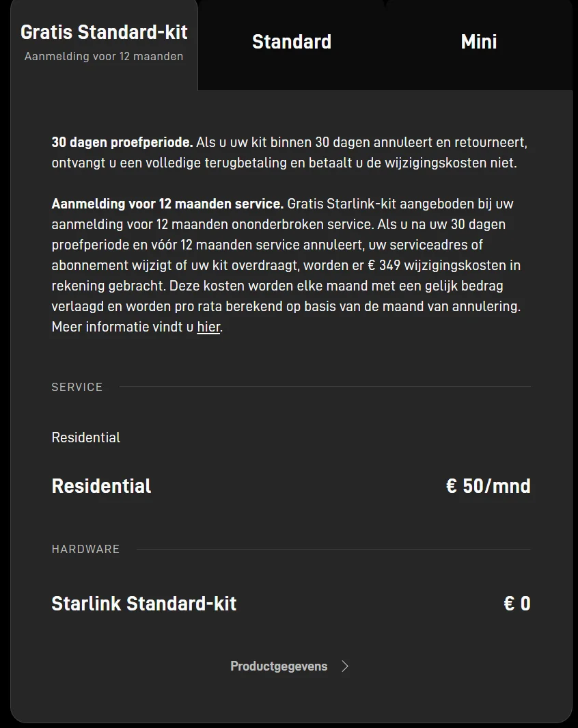Switch to the Standard tab
Viewport: 578px width, 728px height.
(x=292, y=42)
